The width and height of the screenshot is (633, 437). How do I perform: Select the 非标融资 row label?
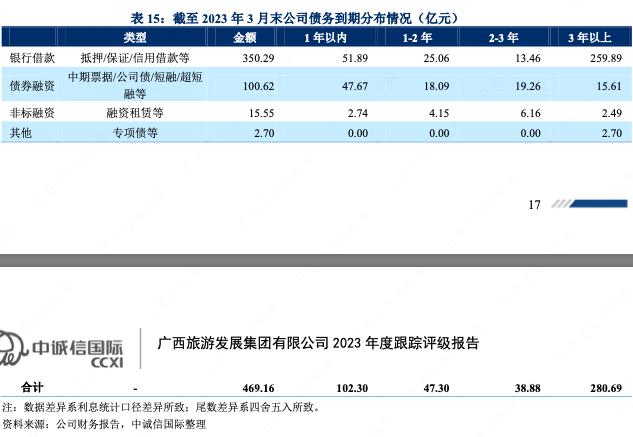32,113
